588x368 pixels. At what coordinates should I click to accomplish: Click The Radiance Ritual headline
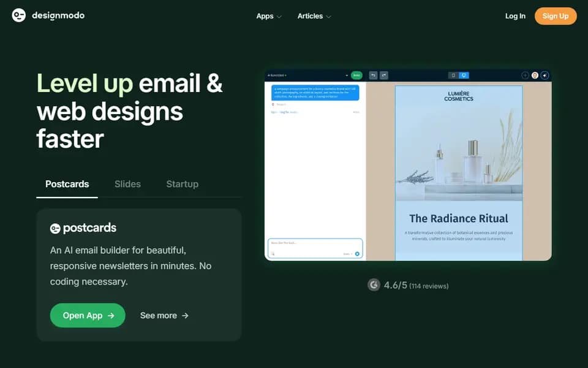tap(459, 218)
